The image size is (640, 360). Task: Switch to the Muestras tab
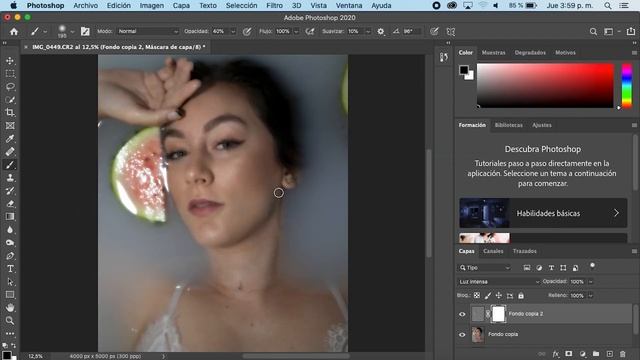point(493,53)
